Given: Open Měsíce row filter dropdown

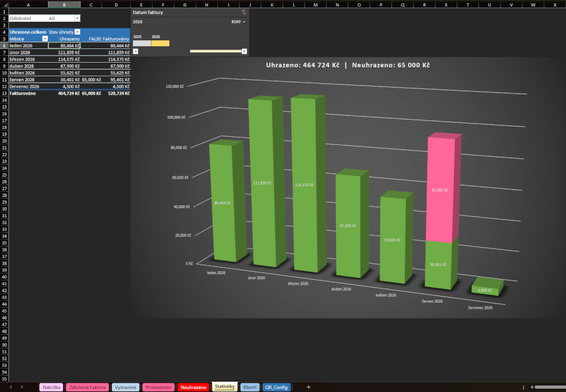Looking at the screenshot, I should coord(45,39).
